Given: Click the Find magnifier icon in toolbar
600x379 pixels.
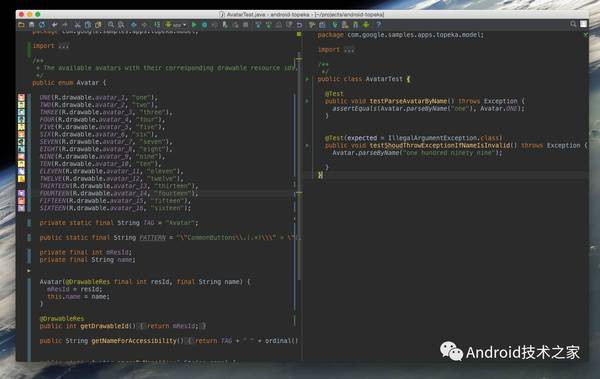Looking at the screenshot, I should click(111, 25).
